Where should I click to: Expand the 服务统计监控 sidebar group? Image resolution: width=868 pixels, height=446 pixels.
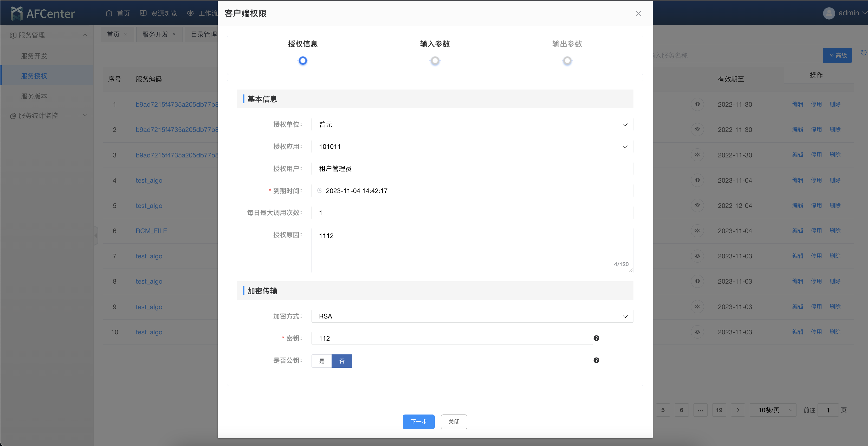pyautogui.click(x=85, y=115)
